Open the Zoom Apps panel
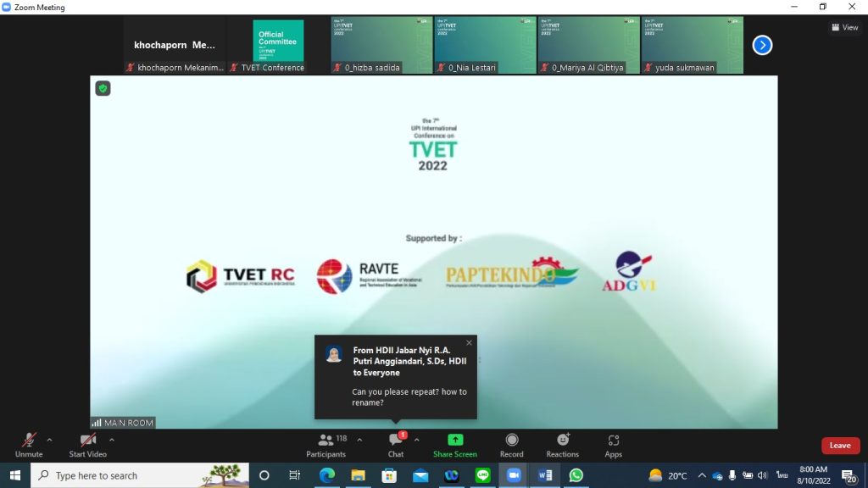 pos(614,446)
